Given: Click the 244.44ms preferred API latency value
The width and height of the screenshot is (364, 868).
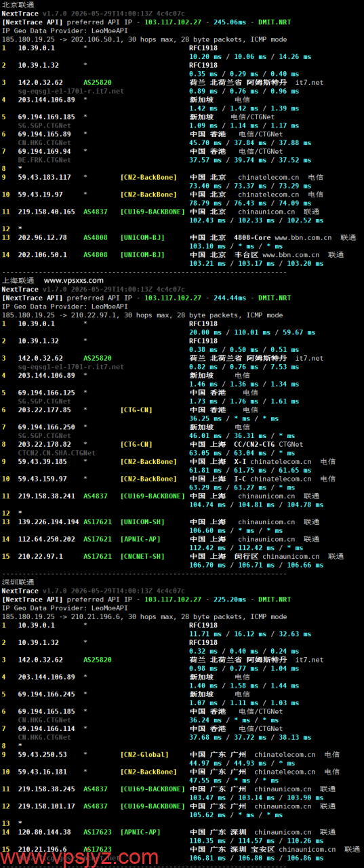Looking at the screenshot, I should [x=229, y=297].
